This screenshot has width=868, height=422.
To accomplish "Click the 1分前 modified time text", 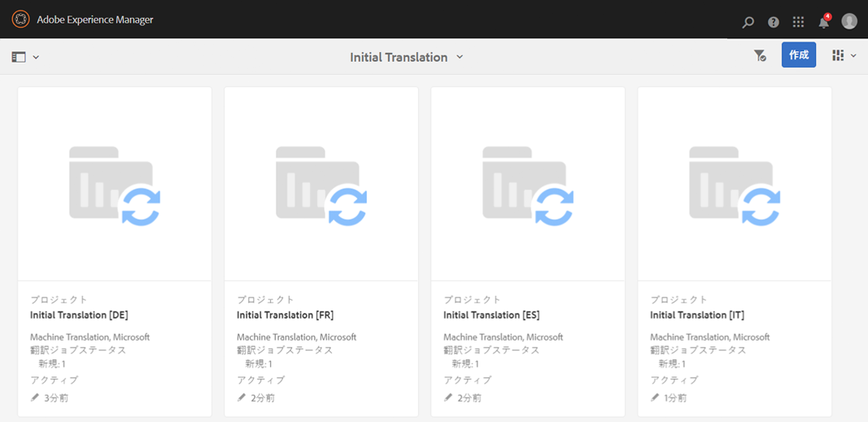I will (676, 398).
